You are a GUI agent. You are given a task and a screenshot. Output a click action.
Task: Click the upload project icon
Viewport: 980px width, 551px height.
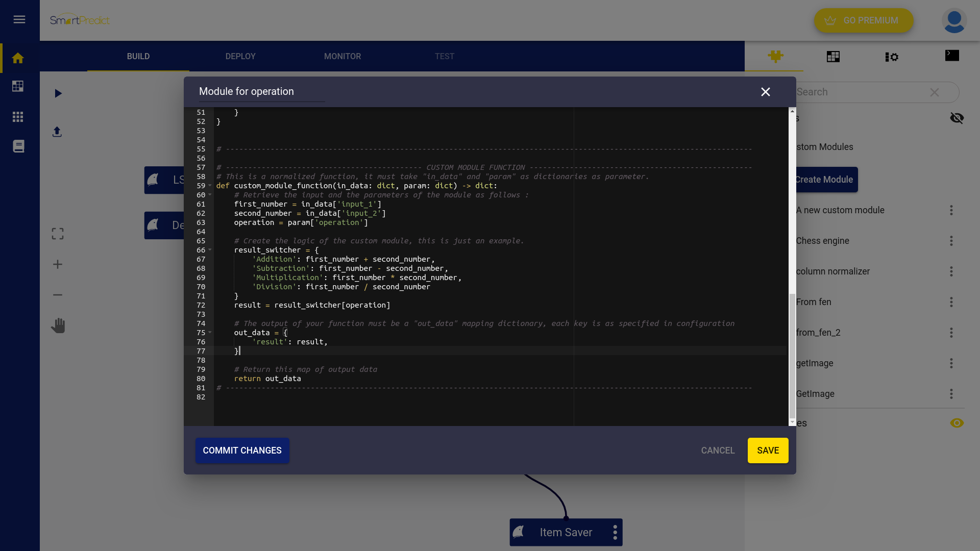tap(57, 132)
